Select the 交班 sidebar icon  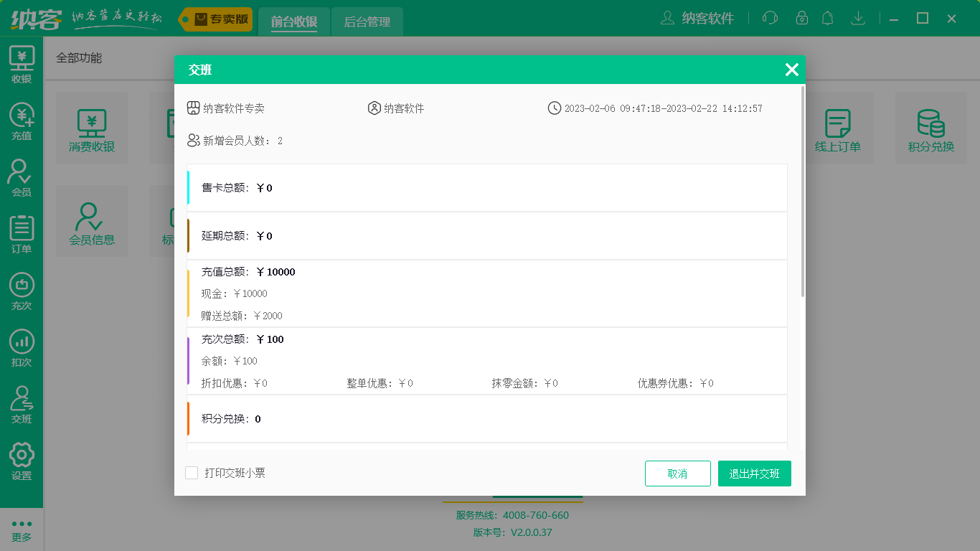(22, 405)
